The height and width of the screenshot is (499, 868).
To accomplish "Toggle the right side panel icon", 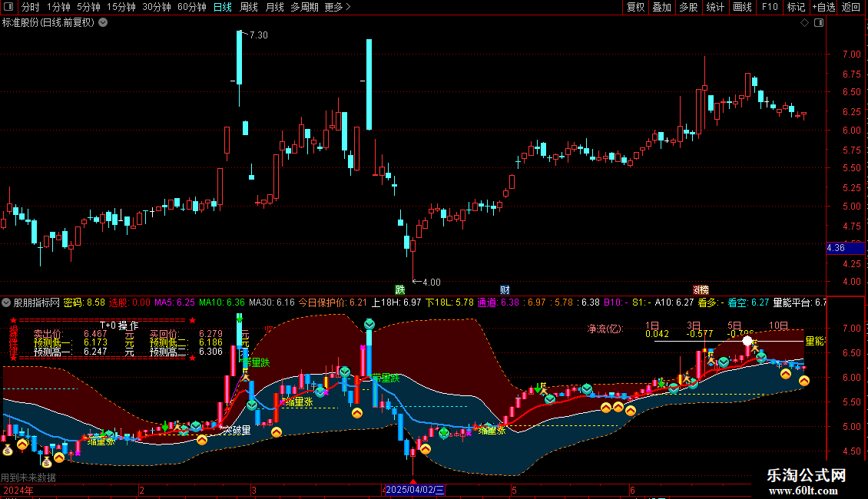I will click(819, 23).
